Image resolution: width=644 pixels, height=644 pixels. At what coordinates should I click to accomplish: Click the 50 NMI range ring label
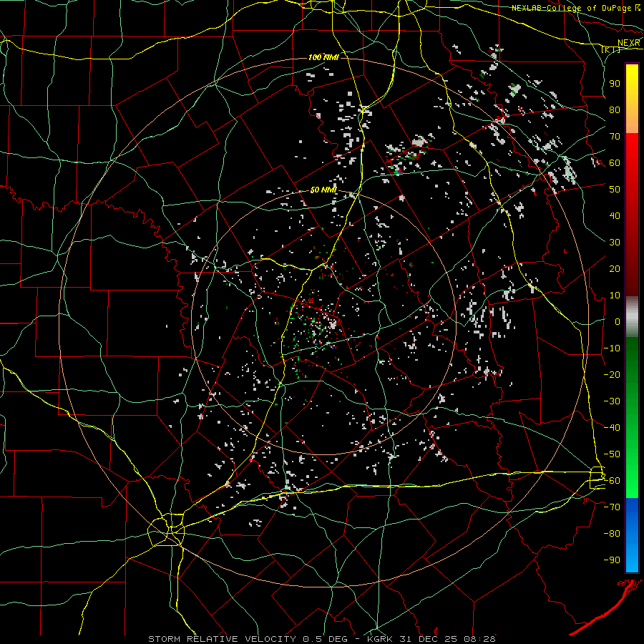click(x=323, y=190)
